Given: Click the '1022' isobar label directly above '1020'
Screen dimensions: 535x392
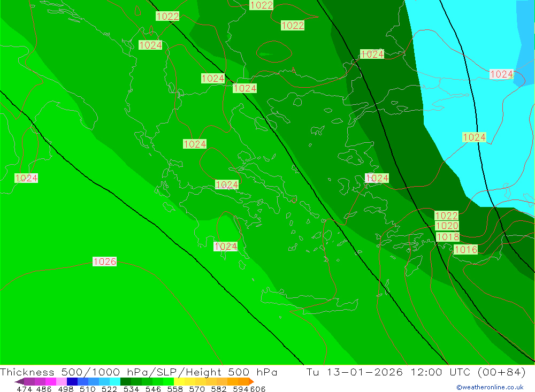Looking at the screenshot, I should click(446, 216).
